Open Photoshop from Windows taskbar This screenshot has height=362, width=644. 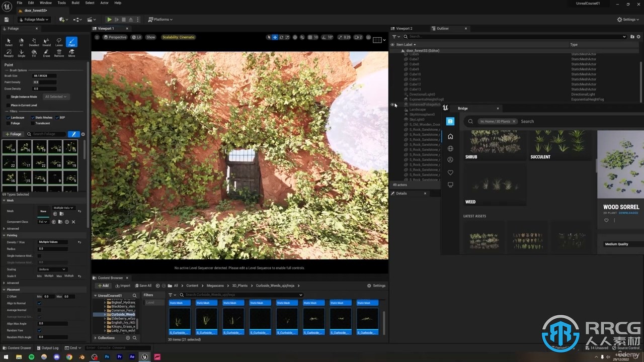107,357
